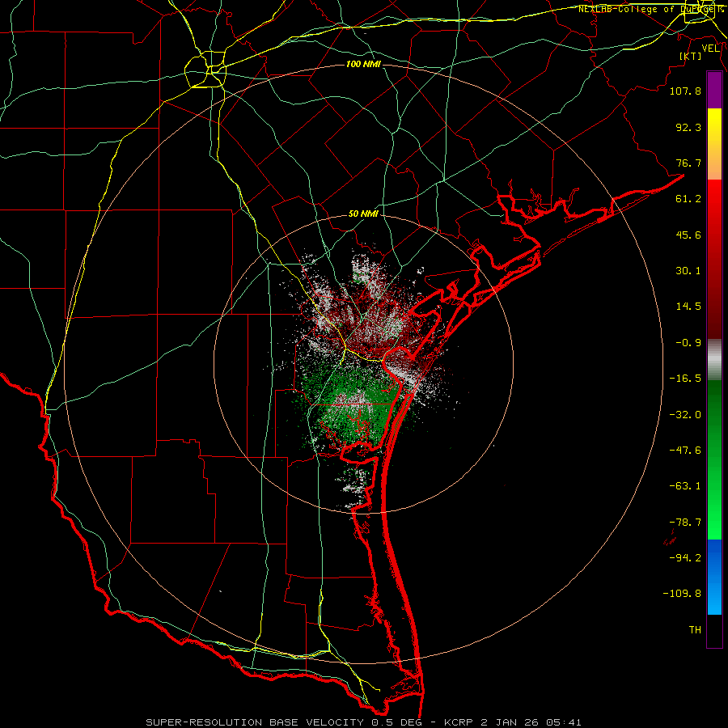Click the 50 NMI range ring label
This screenshot has height=728, width=728.
(363, 214)
